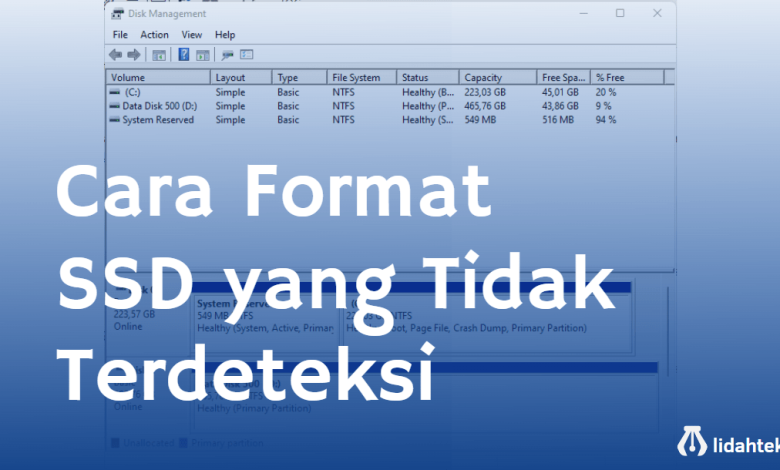Click the Forward arrow in the toolbar

133,55
